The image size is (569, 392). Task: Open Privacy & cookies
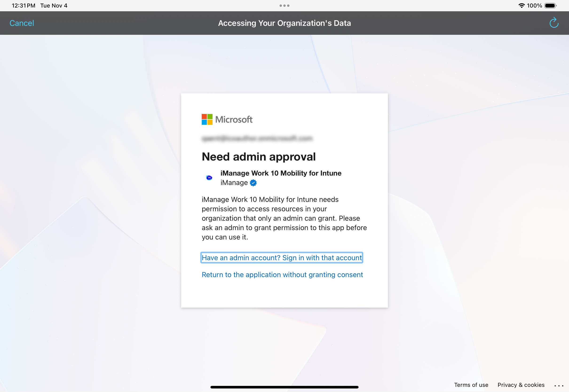coord(521,385)
